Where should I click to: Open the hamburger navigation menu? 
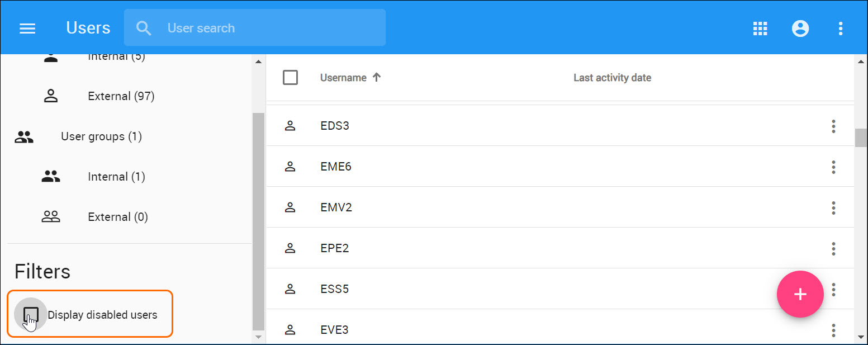point(27,28)
